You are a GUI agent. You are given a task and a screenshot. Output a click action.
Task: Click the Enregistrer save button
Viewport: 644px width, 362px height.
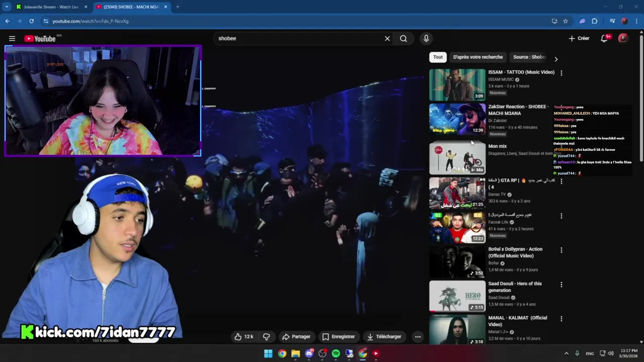pyautogui.click(x=338, y=336)
